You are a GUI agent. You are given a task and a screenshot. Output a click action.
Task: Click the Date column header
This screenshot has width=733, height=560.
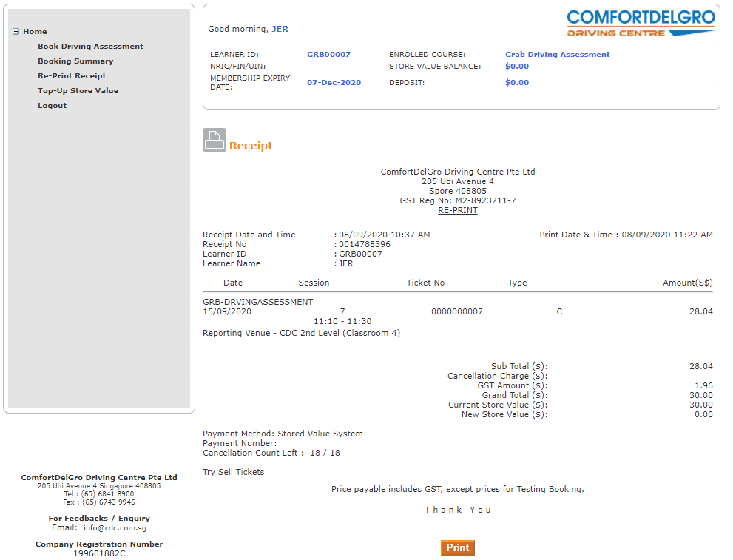click(233, 283)
